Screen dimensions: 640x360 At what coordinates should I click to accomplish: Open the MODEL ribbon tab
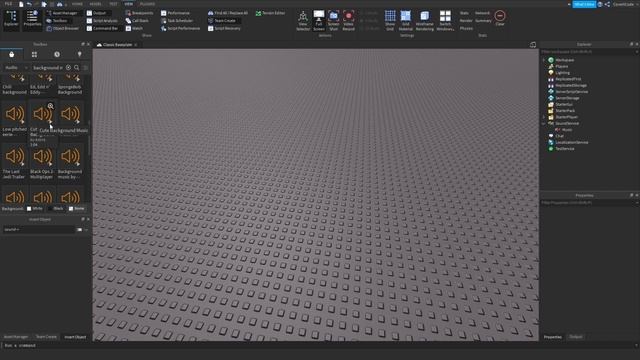[x=96, y=4]
